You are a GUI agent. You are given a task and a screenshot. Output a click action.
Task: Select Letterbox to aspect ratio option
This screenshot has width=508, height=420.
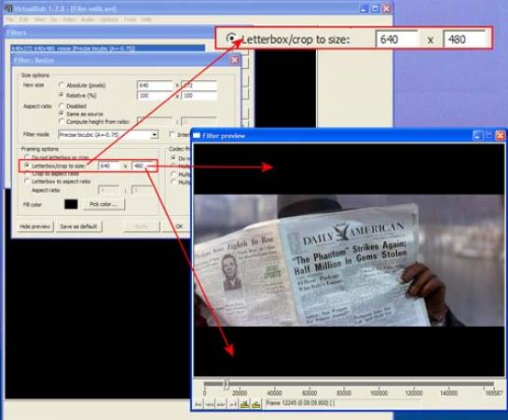pos(28,182)
